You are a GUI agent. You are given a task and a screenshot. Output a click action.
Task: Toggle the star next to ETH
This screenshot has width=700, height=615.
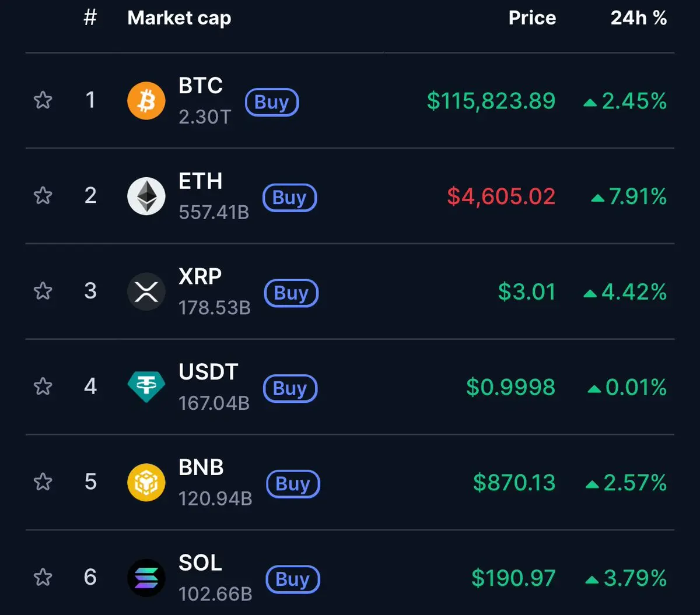tap(43, 195)
